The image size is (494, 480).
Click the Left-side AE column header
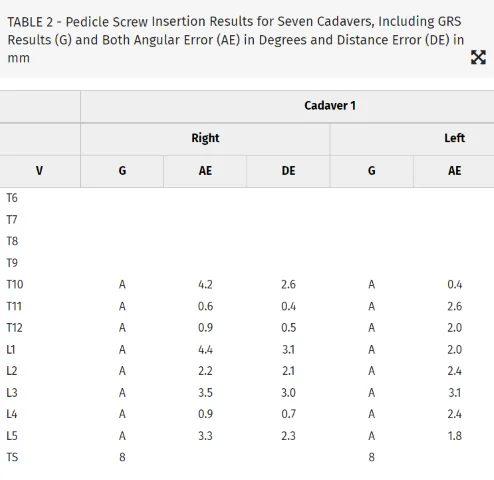pyautogui.click(x=454, y=171)
